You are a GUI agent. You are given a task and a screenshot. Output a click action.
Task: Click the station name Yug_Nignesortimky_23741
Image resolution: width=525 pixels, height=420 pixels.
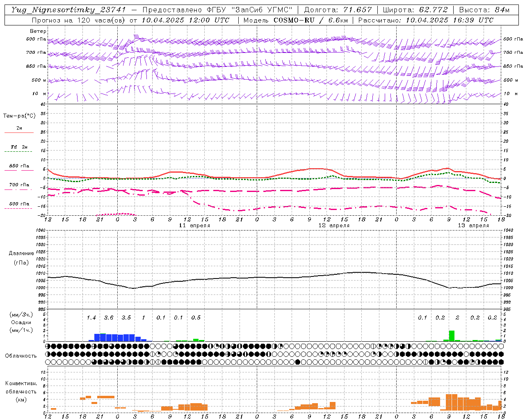click(x=68, y=10)
